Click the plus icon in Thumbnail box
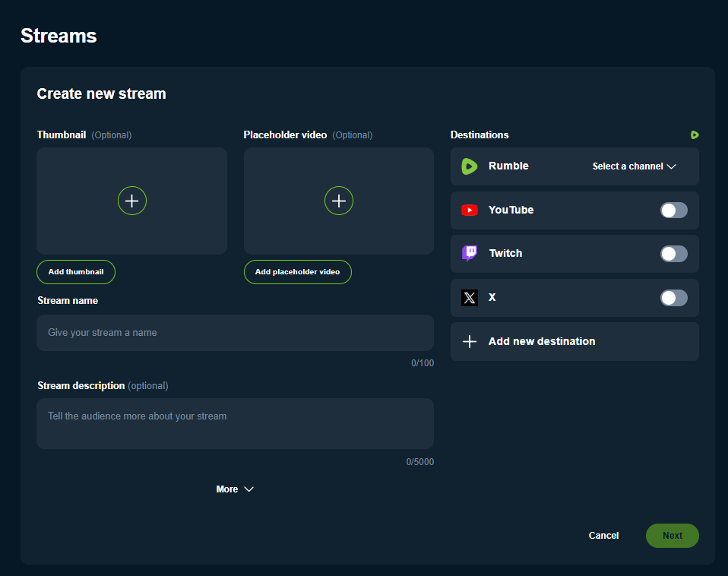The height and width of the screenshot is (576, 728). [x=132, y=201]
